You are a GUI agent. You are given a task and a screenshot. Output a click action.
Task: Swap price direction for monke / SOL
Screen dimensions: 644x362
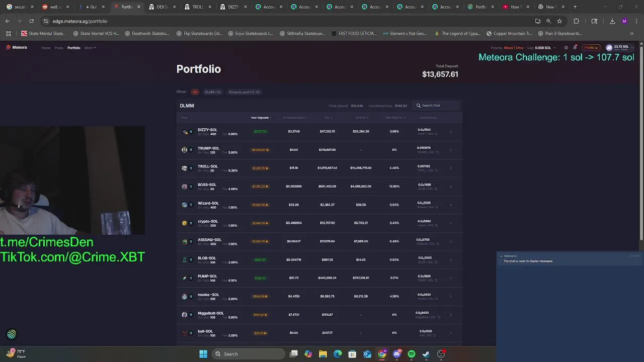pyautogui.click(x=437, y=299)
